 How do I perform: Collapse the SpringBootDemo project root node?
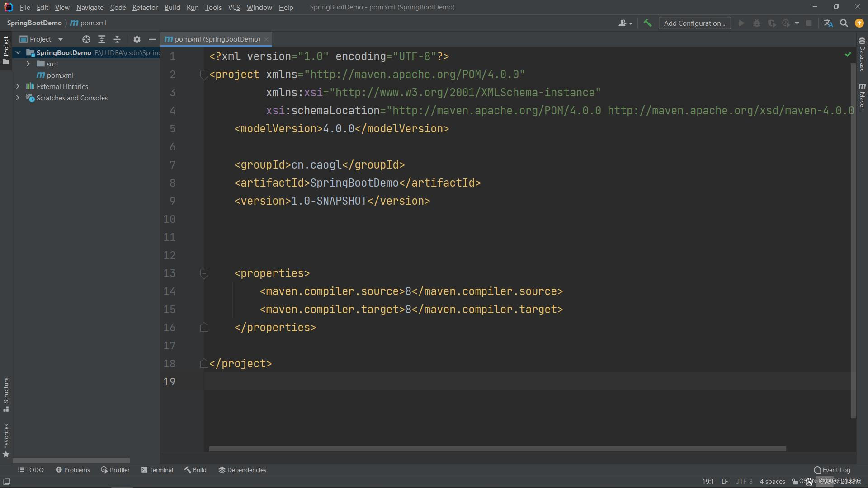click(x=18, y=52)
